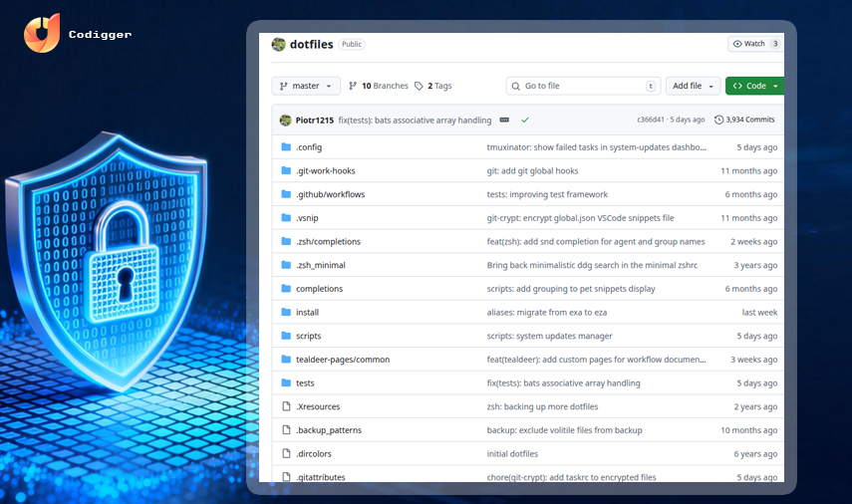The height and width of the screenshot is (504, 852).
Task: Click the Piotr1215 author name
Action: (315, 121)
